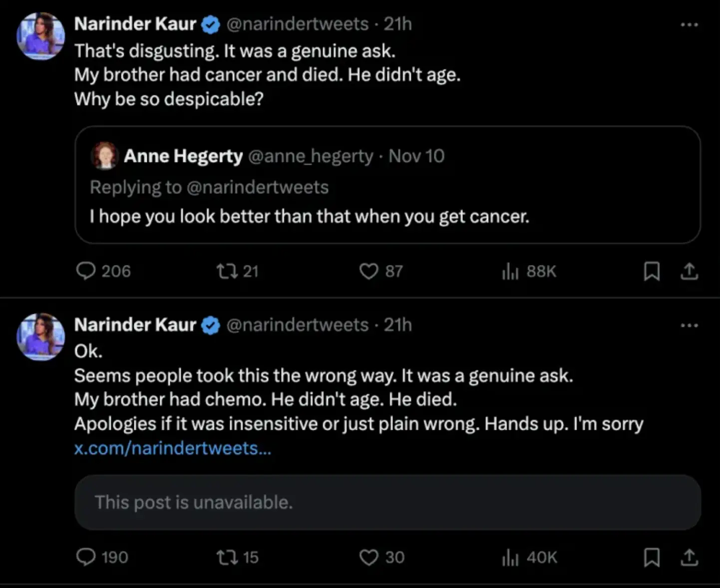Like the apology tweet
720x588 pixels.
369,557
